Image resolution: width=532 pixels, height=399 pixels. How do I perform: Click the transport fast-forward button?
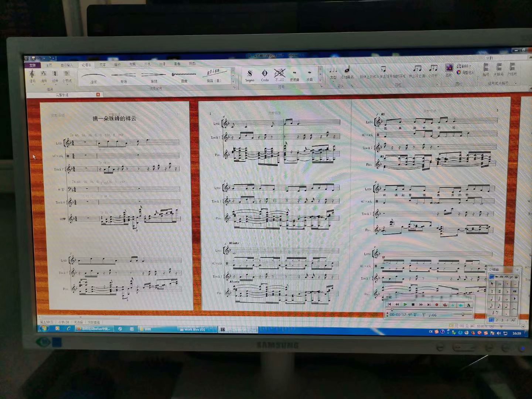tap(421, 304)
